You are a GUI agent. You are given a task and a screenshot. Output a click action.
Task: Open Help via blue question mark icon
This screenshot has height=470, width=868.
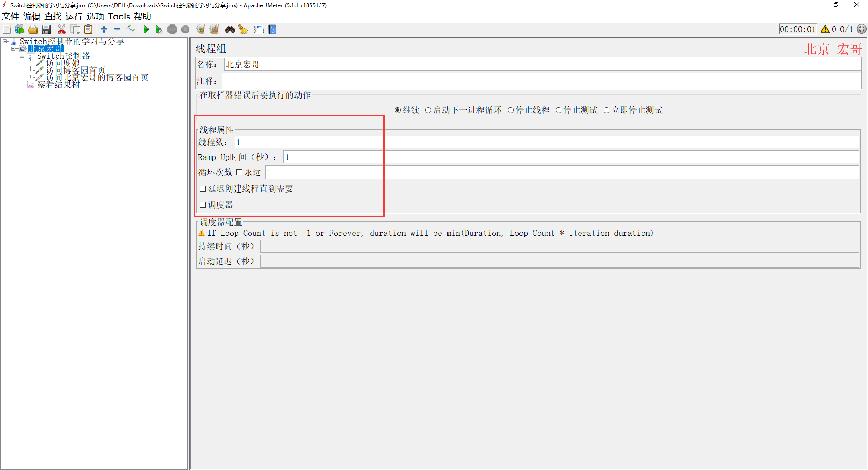tap(272, 29)
